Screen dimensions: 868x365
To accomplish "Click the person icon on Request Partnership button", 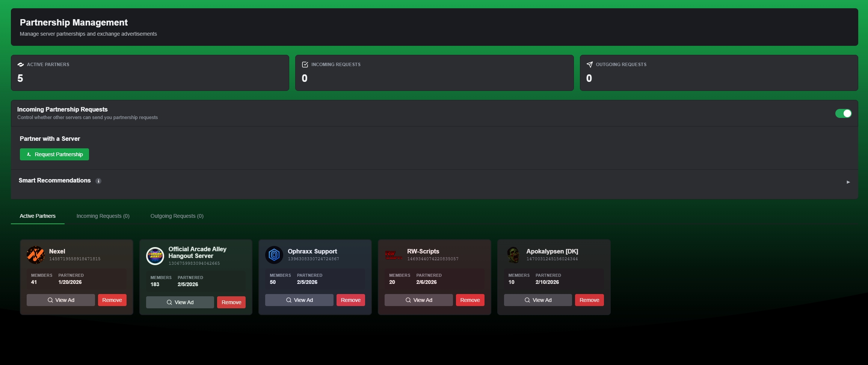I will tap(29, 154).
